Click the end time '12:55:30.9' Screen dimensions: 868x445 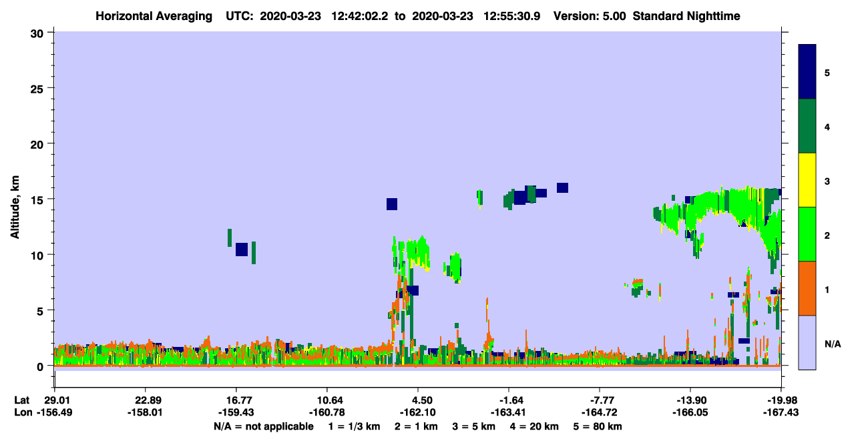(x=513, y=15)
